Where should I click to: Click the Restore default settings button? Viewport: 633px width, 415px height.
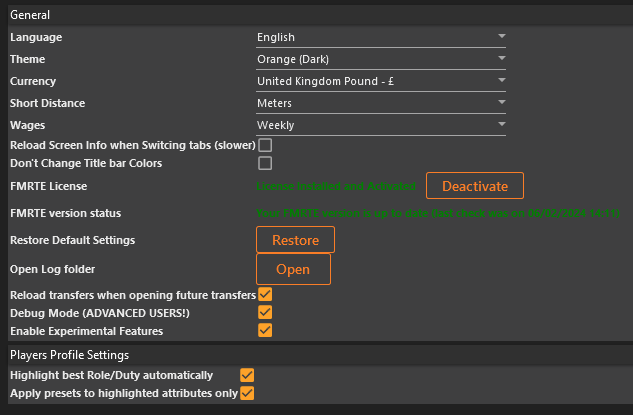(x=295, y=240)
